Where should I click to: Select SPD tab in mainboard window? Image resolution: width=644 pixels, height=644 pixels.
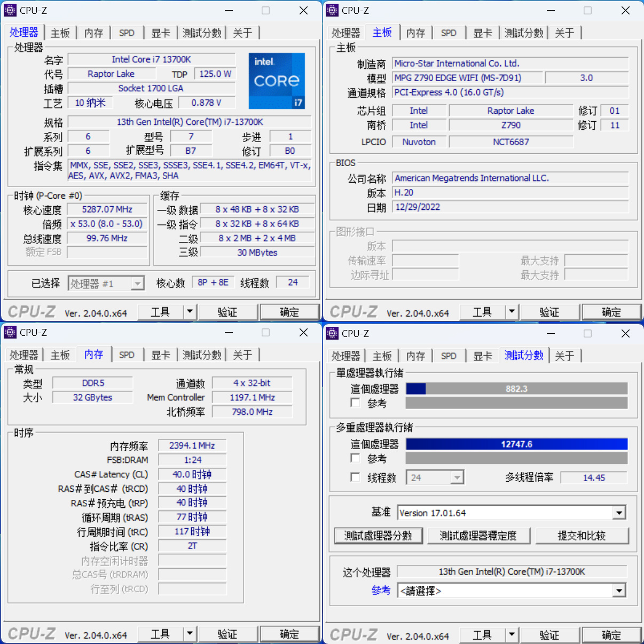point(449,33)
